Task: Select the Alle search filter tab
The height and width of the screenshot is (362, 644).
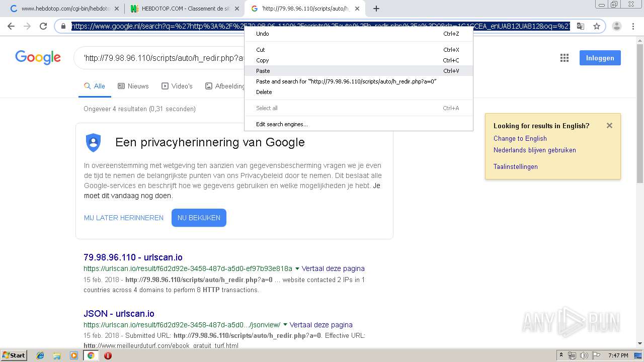Action: pyautogui.click(x=95, y=86)
